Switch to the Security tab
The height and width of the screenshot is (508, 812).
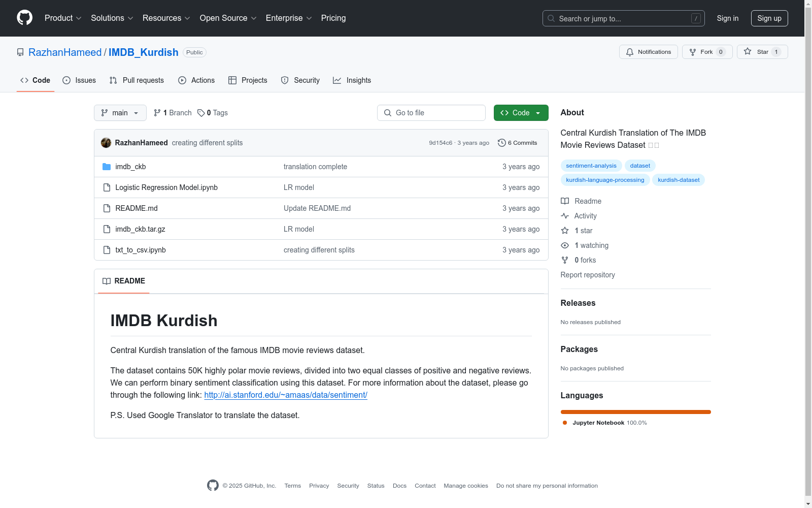click(300, 80)
